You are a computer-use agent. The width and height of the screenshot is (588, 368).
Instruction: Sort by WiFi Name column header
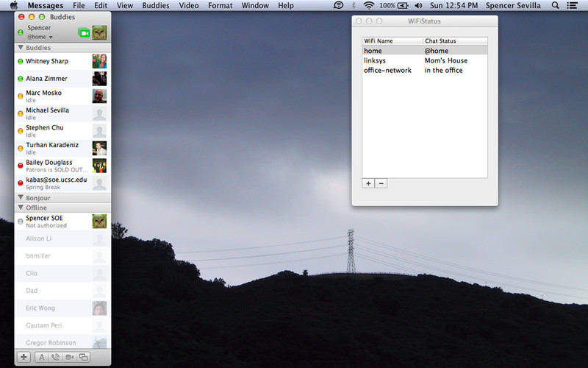point(392,41)
